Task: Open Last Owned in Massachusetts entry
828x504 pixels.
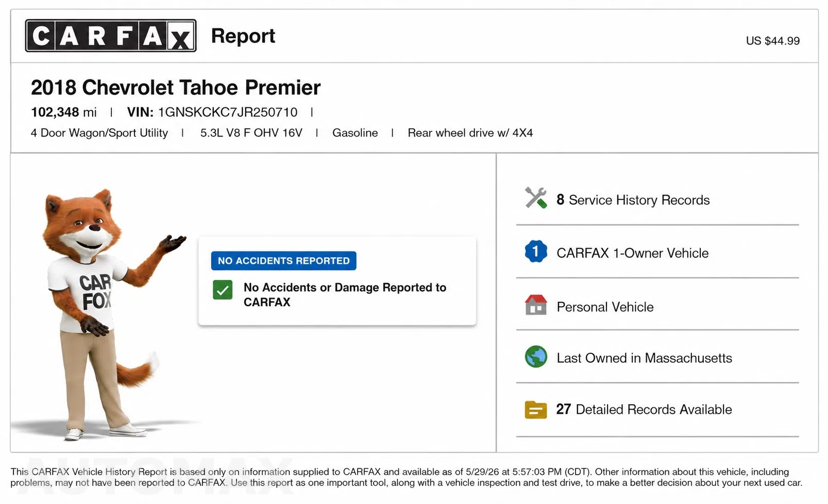Action: pos(644,358)
